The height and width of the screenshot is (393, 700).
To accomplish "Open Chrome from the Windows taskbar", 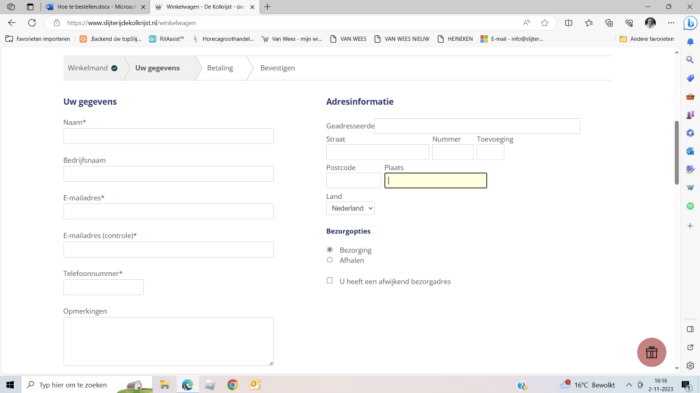I will tap(232, 385).
